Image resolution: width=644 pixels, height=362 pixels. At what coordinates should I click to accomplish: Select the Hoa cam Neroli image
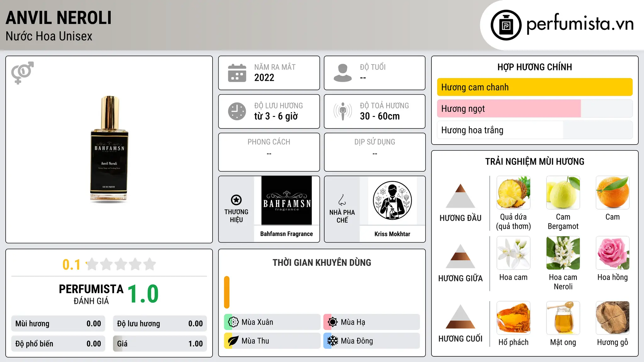coord(563,253)
